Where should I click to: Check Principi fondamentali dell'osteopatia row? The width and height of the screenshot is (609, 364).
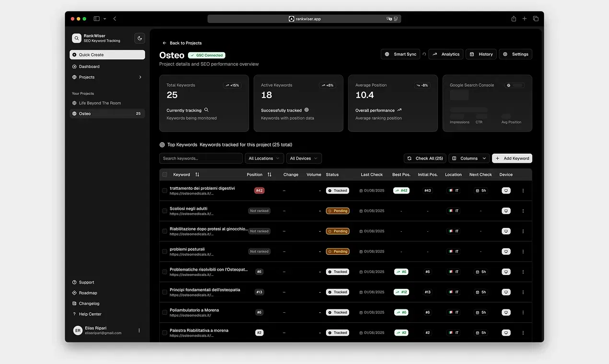pyautogui.click(x=164, y=292)
